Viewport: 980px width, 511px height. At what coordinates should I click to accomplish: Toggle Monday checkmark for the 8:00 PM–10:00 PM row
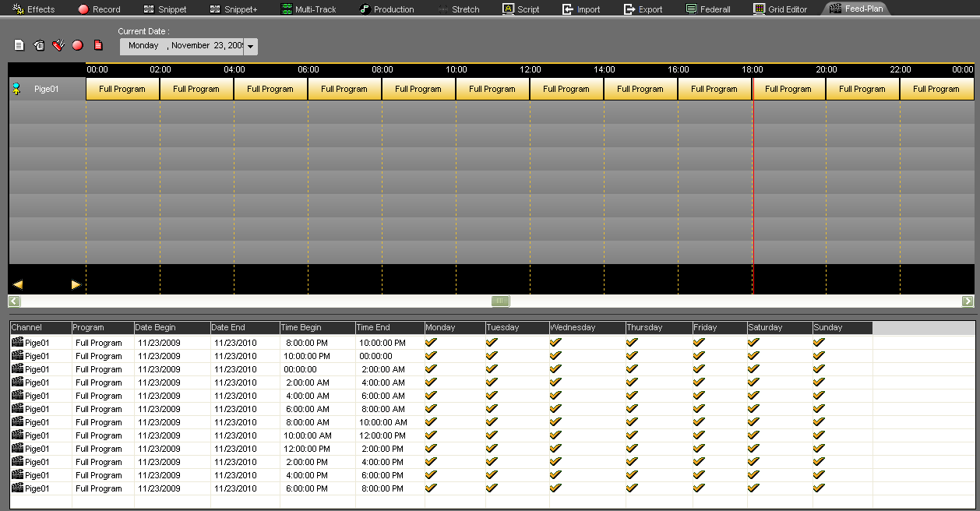pyautogui.click(x=431, y=342)
